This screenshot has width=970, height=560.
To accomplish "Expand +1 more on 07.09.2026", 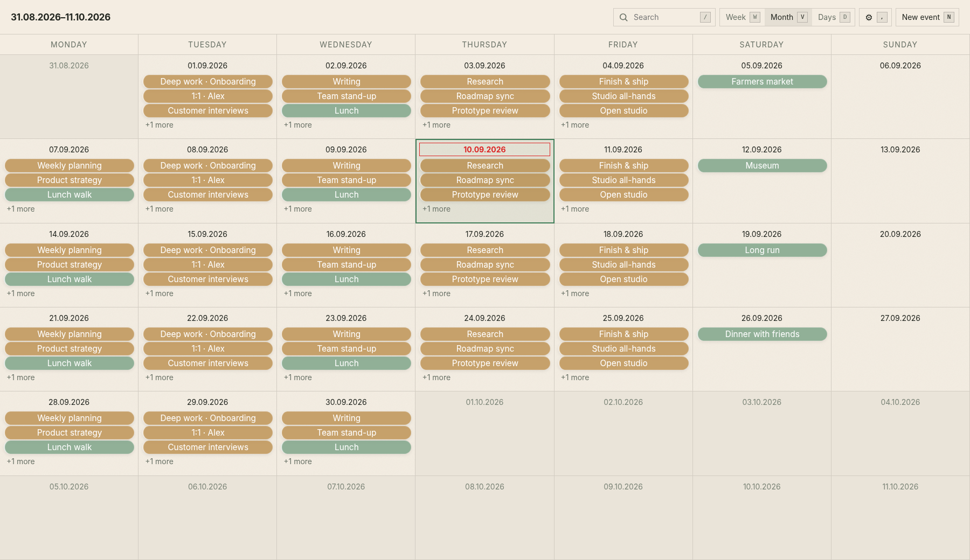I will point(20,209).
